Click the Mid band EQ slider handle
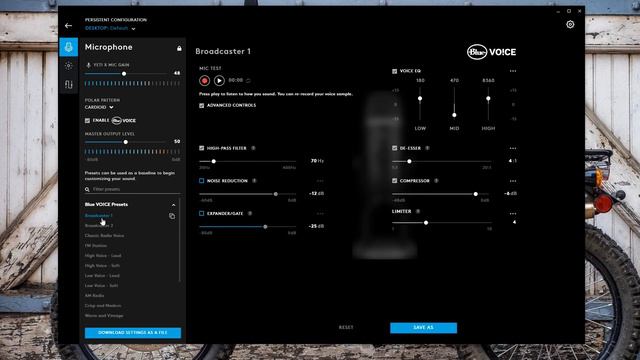The height and width of the screenshot is (360, 640). point(454,115)
